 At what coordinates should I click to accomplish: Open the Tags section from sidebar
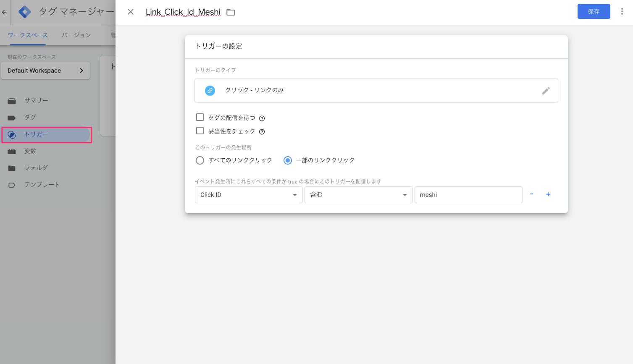coord(11,118)
